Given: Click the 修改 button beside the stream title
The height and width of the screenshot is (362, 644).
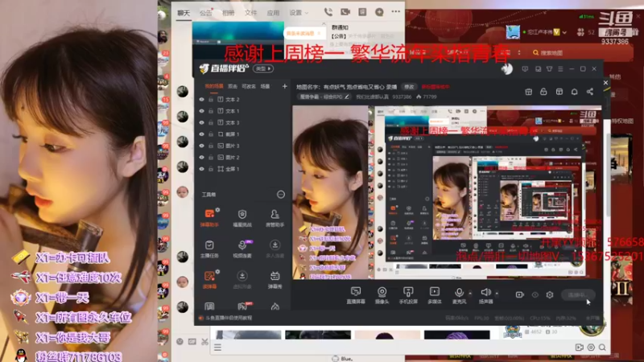Looking at the screenshot, I should click(409, 87).
